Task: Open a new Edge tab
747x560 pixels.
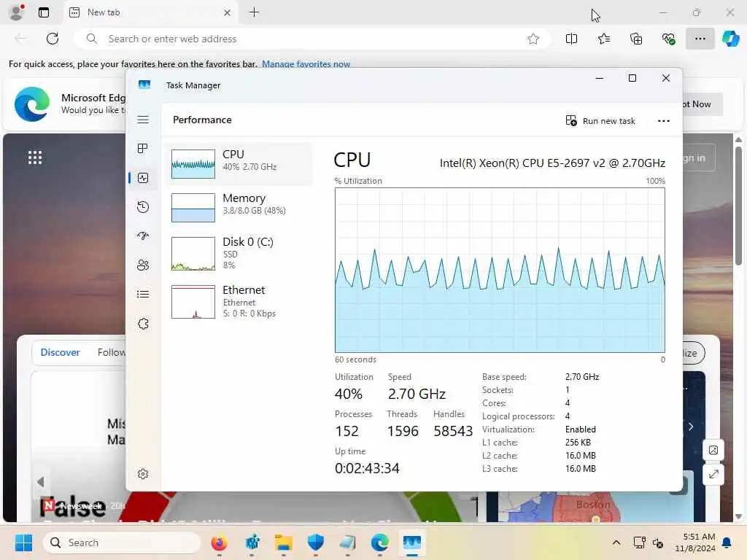Action: click(255, 12)
